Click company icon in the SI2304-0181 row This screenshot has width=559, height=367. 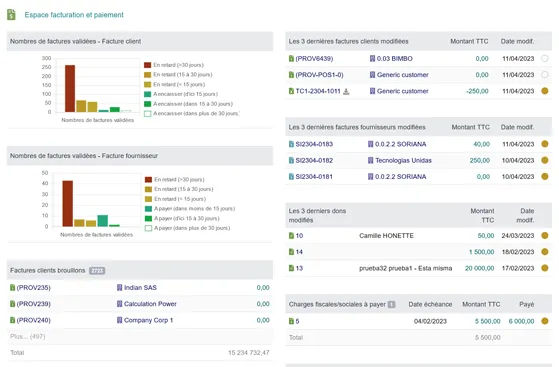(370, 177)
